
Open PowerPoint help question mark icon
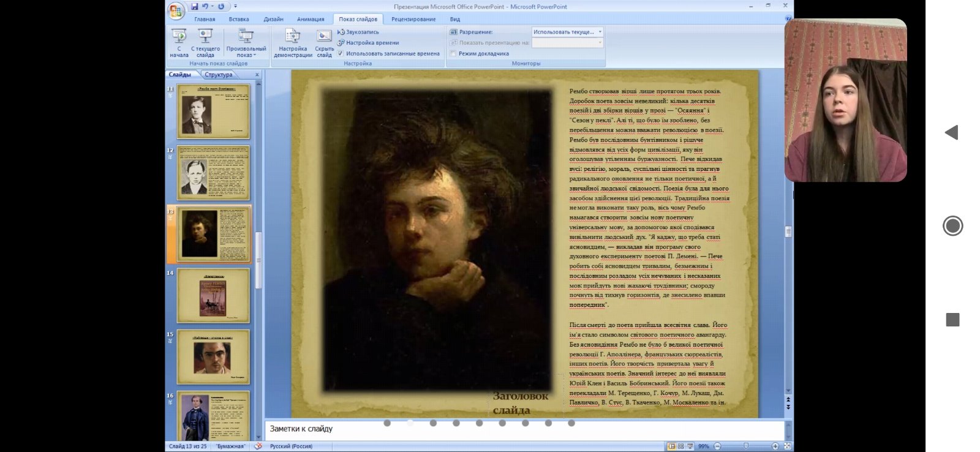click(x=788, y=19)
